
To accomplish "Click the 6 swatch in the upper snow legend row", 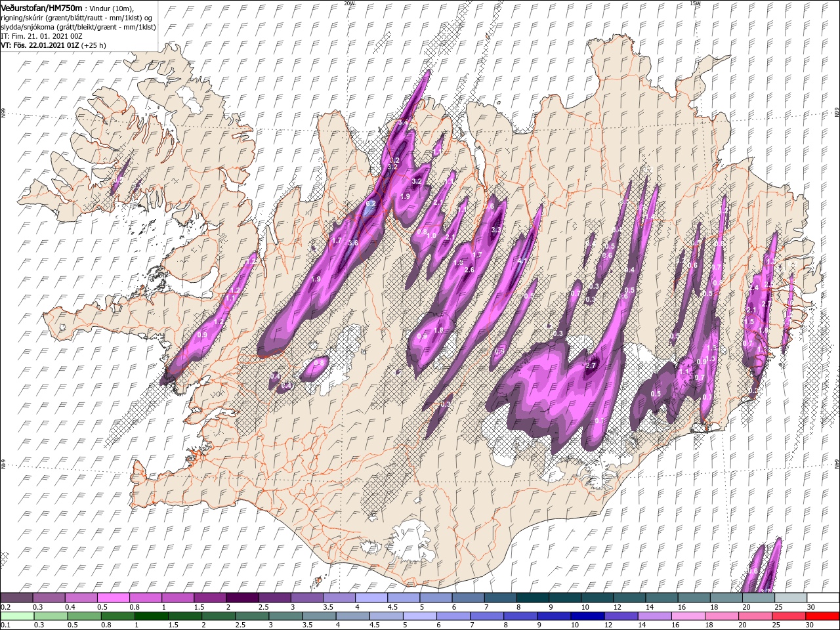I will 469,598.
